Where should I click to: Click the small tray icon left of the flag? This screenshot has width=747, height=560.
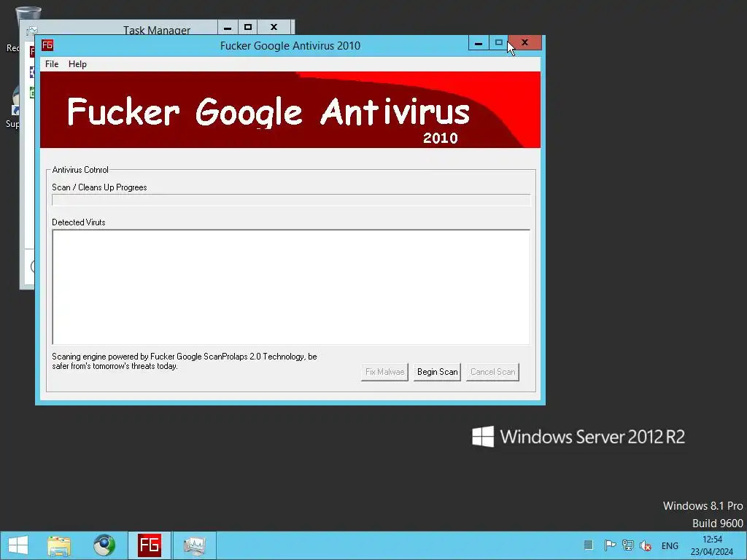click(x=589, y=545)
